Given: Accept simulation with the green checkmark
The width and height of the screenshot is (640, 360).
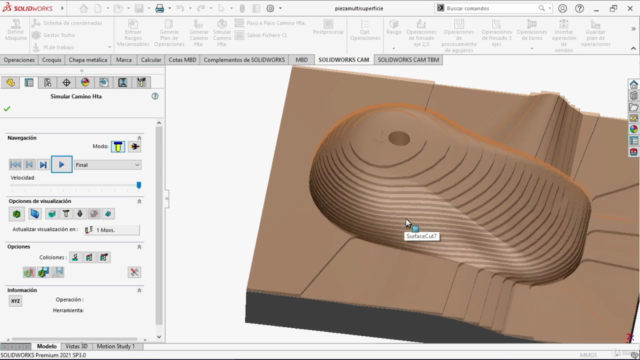Looking at the screenshot, I should (7, 109).
